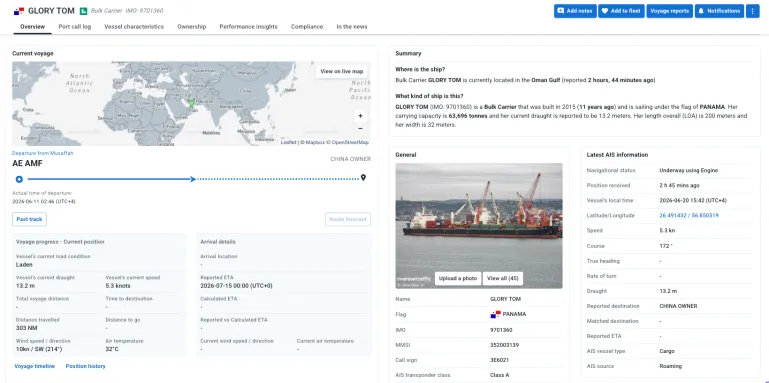This screenshot has width=769, height=383.
Task: Click the air temperature value 32°C
Action: pos(112,349)
